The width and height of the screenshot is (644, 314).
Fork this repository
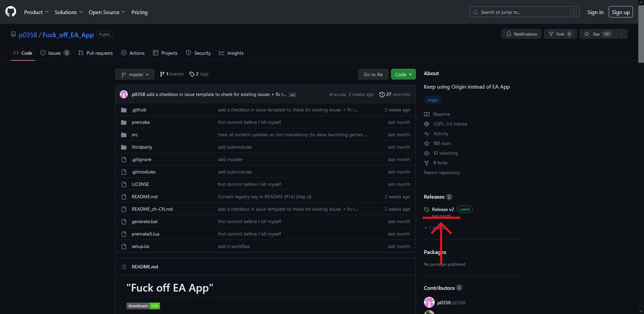(560, 34)
